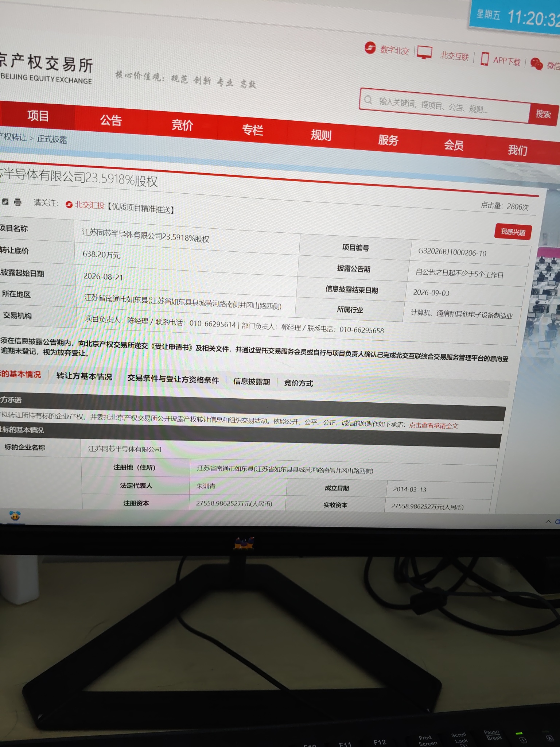Open the 数字北交 link
560x747 pixels.
[394, 50]
